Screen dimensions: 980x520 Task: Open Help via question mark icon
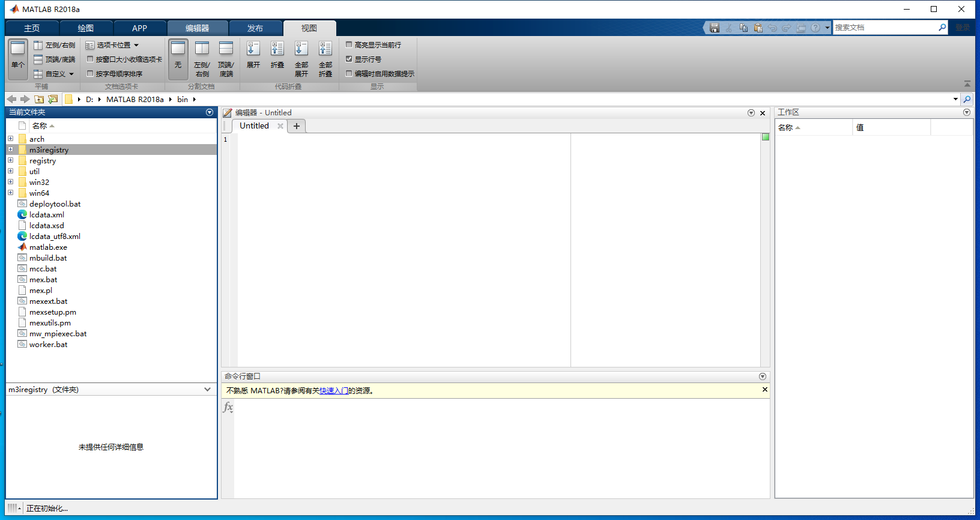(815, 28)
